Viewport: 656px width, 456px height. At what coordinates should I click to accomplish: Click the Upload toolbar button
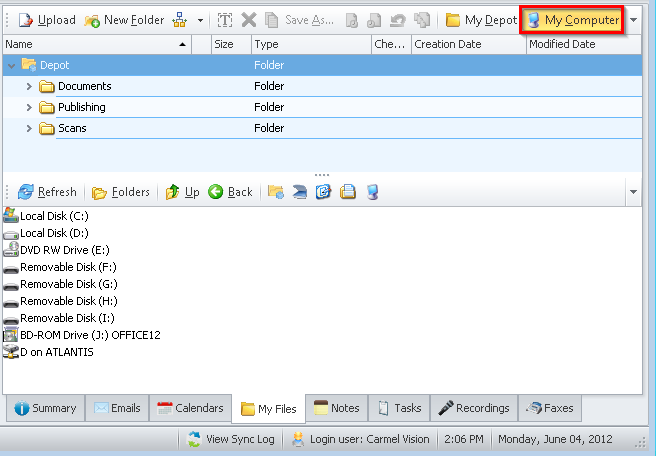[x=47, y=20]
